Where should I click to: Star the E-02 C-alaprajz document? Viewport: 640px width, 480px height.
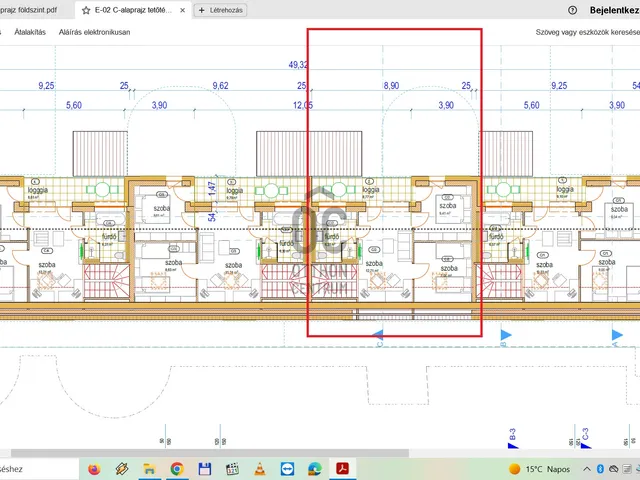coord(86,10)
